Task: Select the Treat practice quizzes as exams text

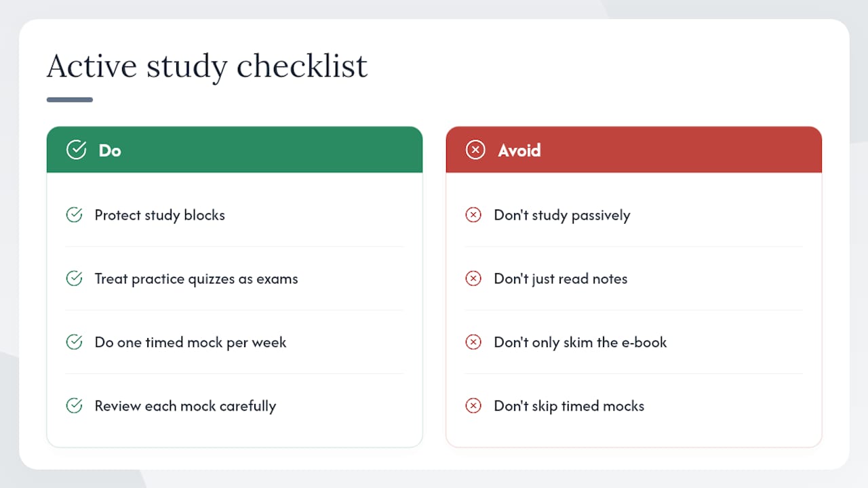Action: [197, 279]
